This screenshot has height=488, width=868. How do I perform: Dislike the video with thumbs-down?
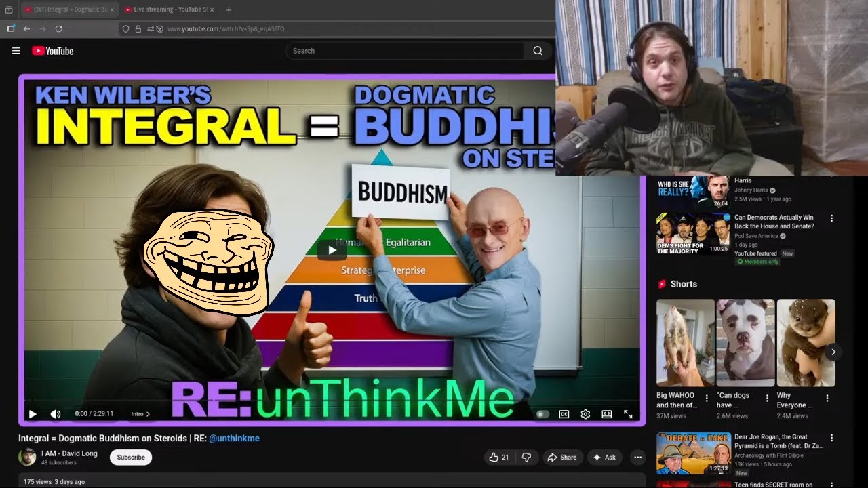point(526,457)
